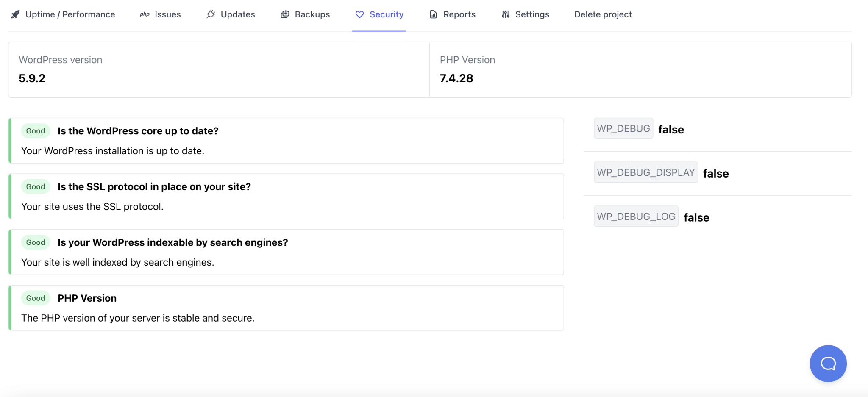The image size is (868, 397).
Task: Click 'Your site is well indexed' text
Action: coord(118,262)
